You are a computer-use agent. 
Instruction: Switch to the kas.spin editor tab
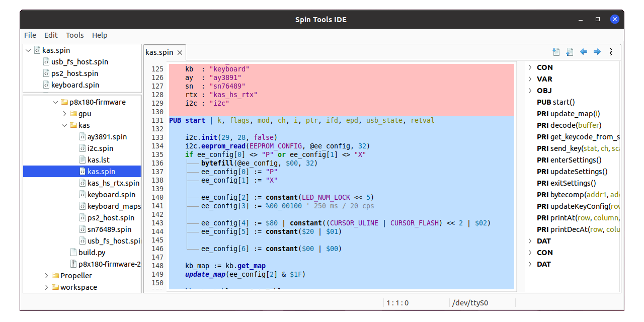tap(160, 52)
